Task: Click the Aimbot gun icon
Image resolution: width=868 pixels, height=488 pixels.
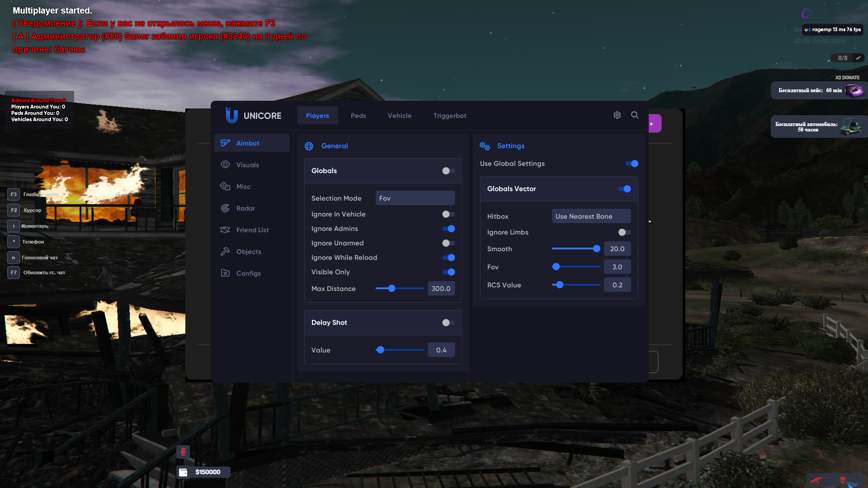Action: (225, 143)
